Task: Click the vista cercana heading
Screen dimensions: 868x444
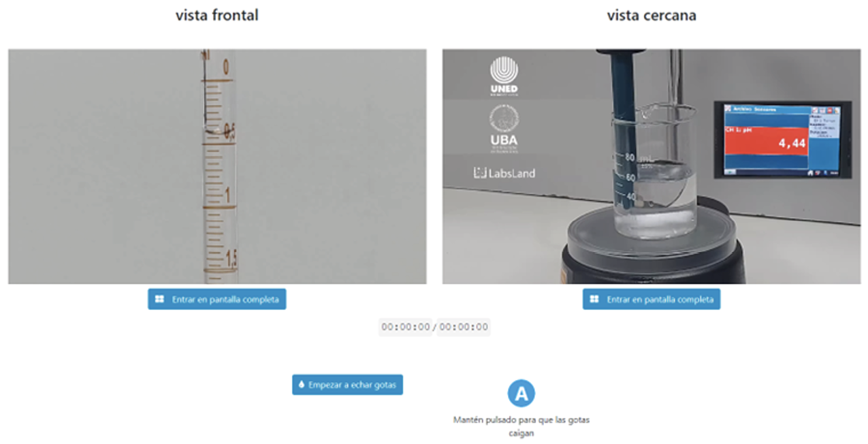Action: (652, 15)
